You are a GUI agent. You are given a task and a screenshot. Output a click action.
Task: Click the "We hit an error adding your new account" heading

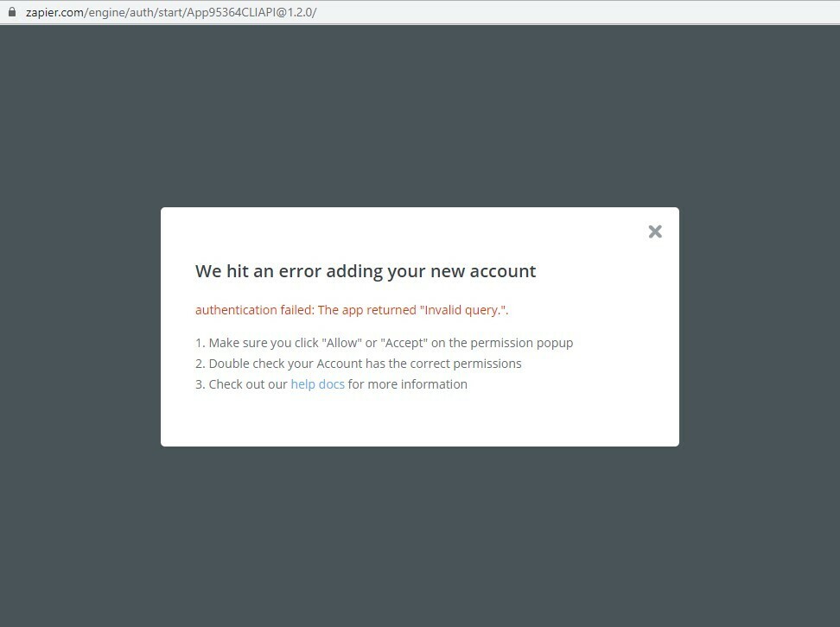(x=366, y=271)
